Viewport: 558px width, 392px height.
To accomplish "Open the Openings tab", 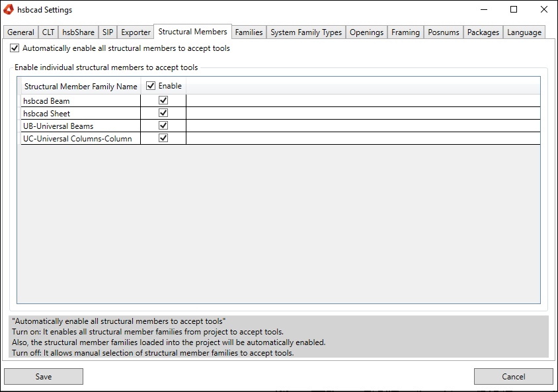I will point(366,32).
